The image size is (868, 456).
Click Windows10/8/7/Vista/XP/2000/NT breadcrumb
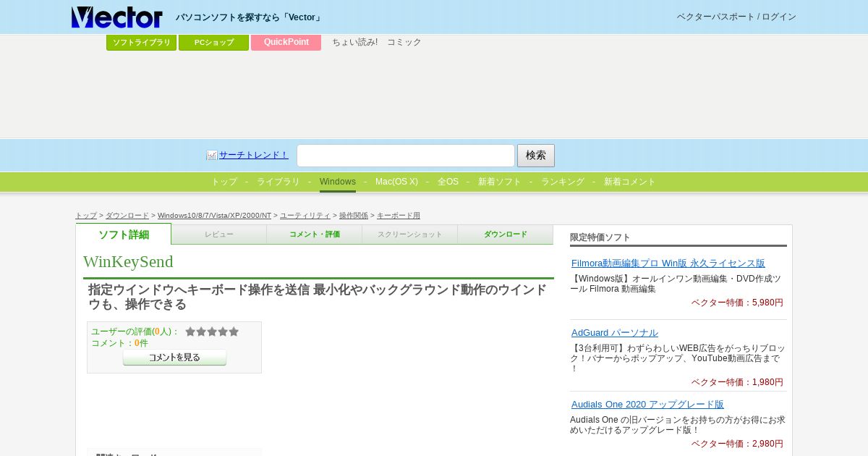tap(214, 216)
